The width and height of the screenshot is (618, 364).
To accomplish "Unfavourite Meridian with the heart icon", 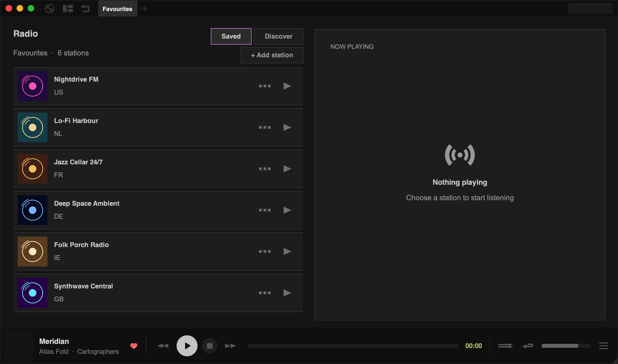I will click(134, 346).
